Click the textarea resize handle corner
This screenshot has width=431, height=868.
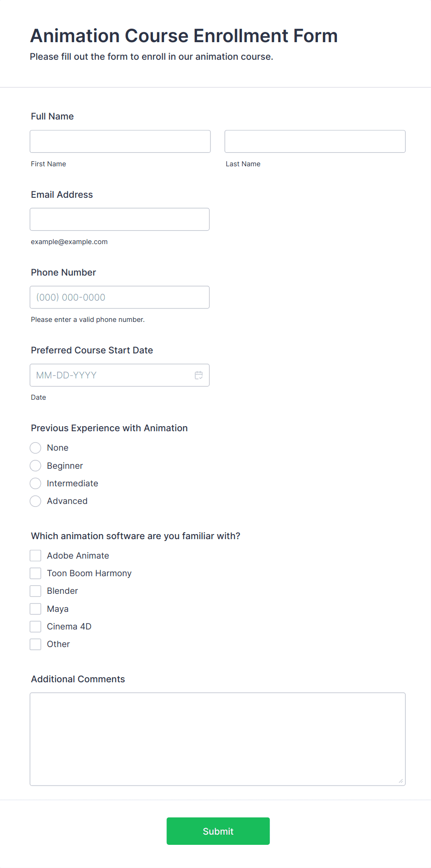pyautogui.click(x=401, y=781)
